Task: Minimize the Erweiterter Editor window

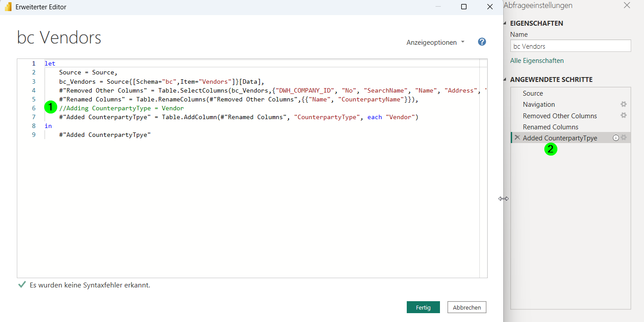Action: (438, 7)
